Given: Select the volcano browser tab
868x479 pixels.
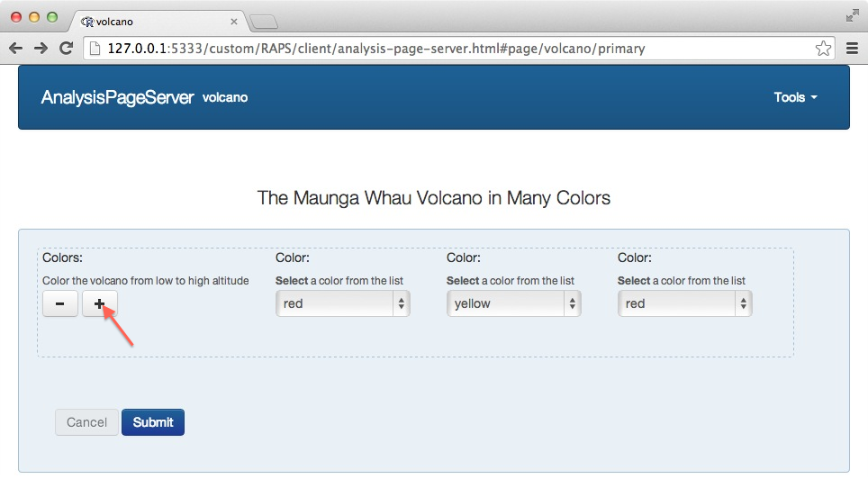Looking at the screenshot, I should click(x=153, y=22).
